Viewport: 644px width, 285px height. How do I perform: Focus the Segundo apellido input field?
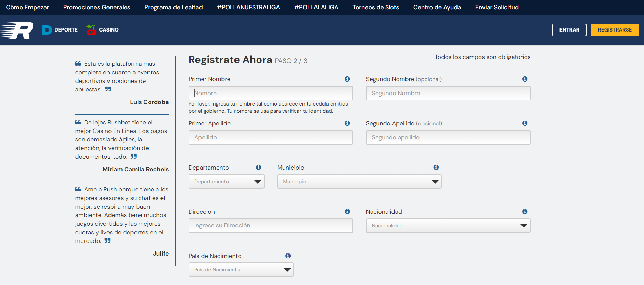(x=448, y=137)
